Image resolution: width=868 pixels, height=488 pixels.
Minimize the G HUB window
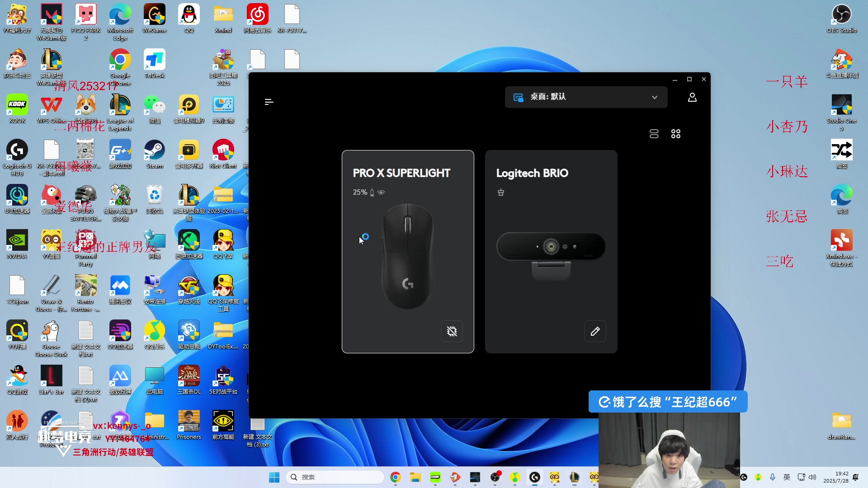pos(675,80)
